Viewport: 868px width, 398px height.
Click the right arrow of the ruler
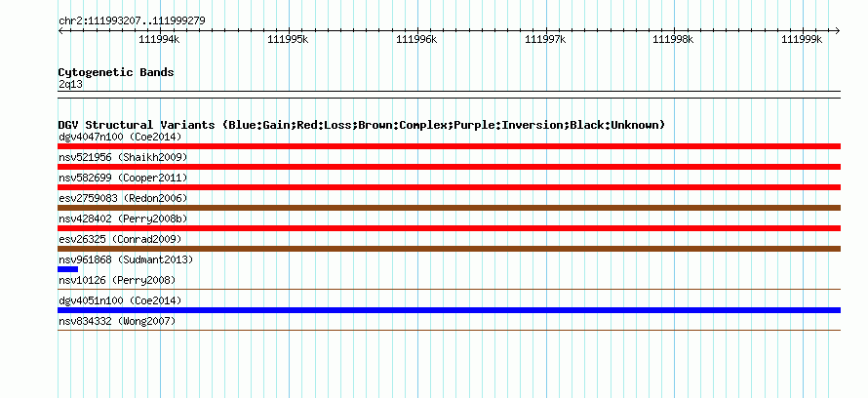pos(837,30)
